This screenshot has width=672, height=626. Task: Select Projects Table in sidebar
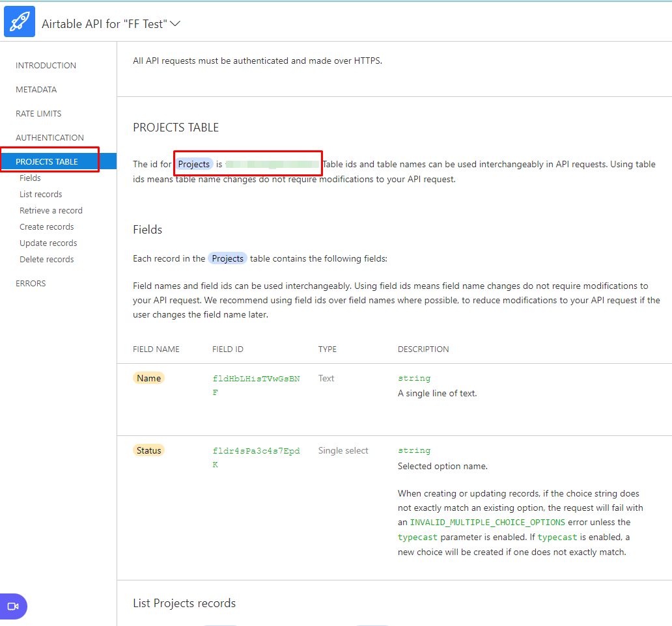(x=47, y=162)
